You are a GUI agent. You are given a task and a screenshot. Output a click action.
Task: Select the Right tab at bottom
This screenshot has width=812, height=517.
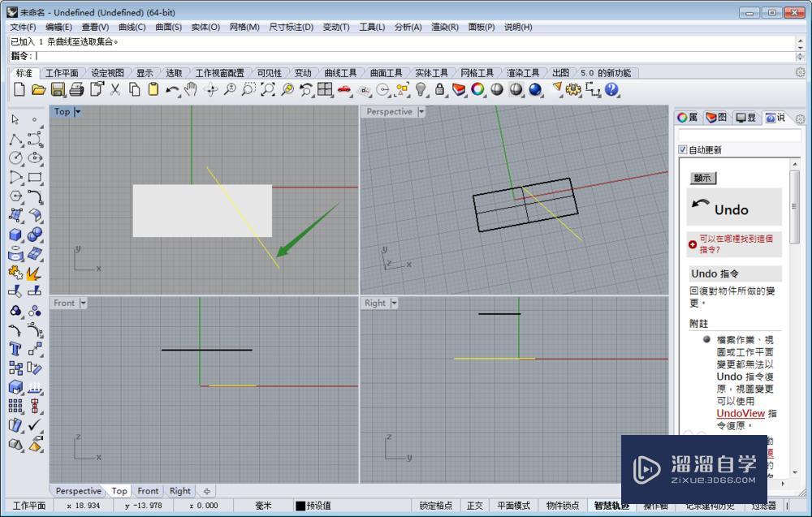pyautogui.click(x=179, y=490)
